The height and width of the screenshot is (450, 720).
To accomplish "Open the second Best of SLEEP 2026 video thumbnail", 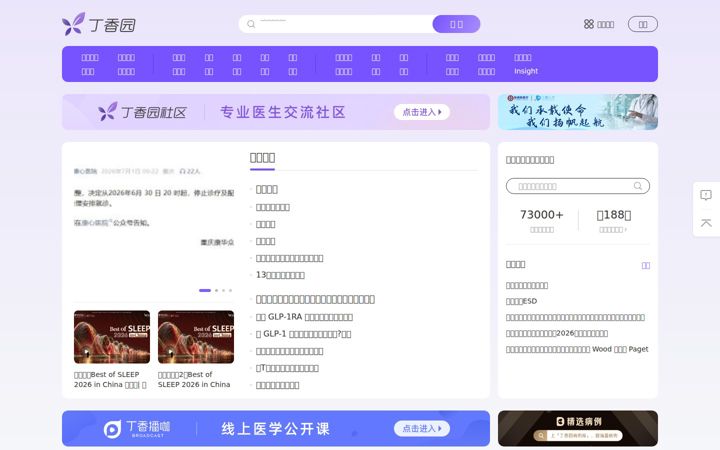I will (x=196, y=337).
